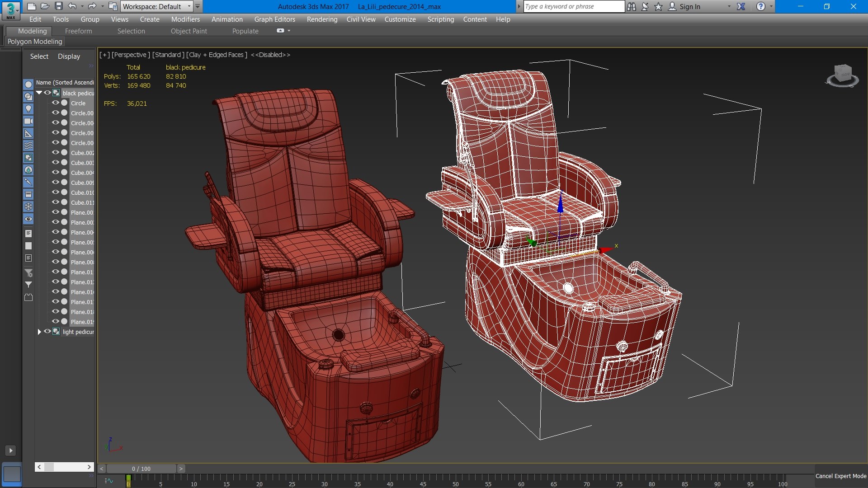Toggle visibility eye of Plane.019
Image resolution: width=868 pixels, height=488 pixels.
click(x=56, y=321)
